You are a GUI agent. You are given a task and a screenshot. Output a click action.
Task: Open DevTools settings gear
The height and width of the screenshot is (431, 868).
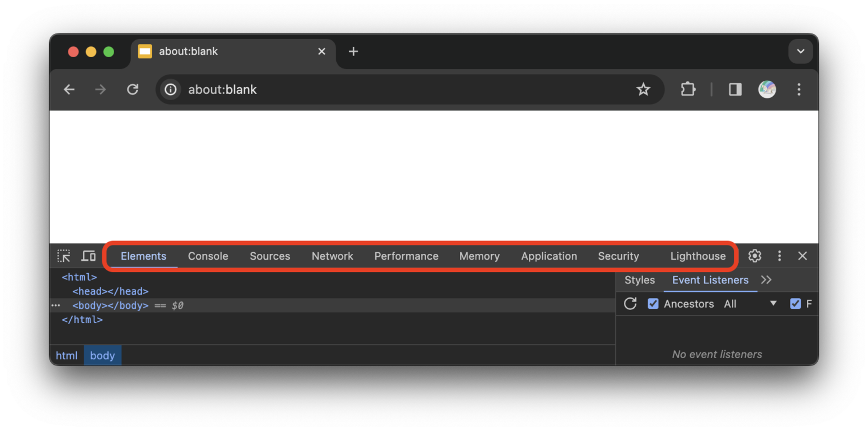(754, 256)
